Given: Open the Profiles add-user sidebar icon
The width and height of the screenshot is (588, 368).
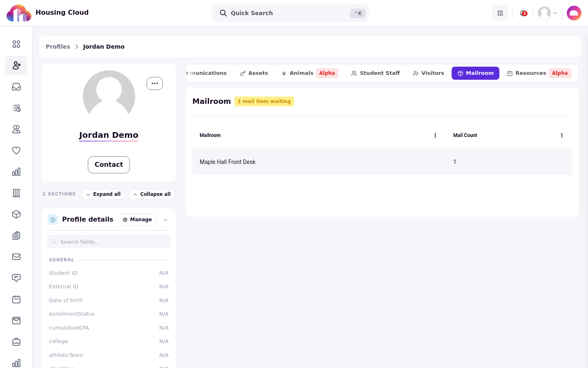Looking at the screenshot, I should [x=16, y=65].
